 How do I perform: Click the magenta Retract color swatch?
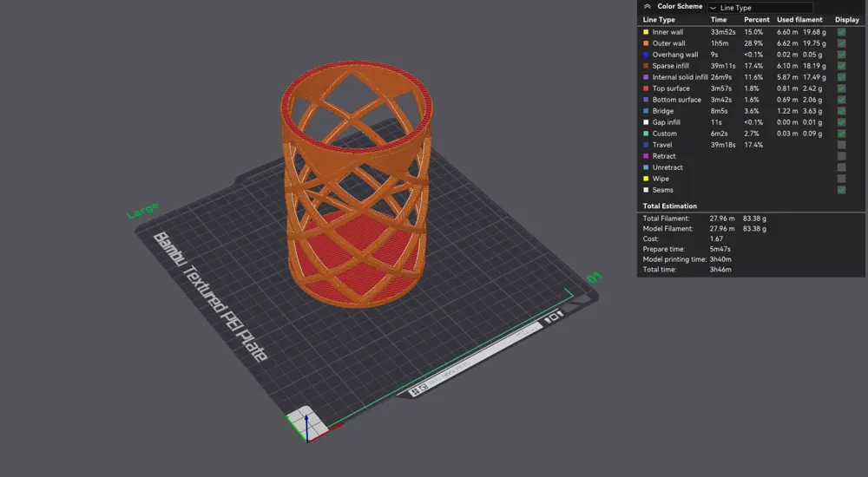pos(646,156)
